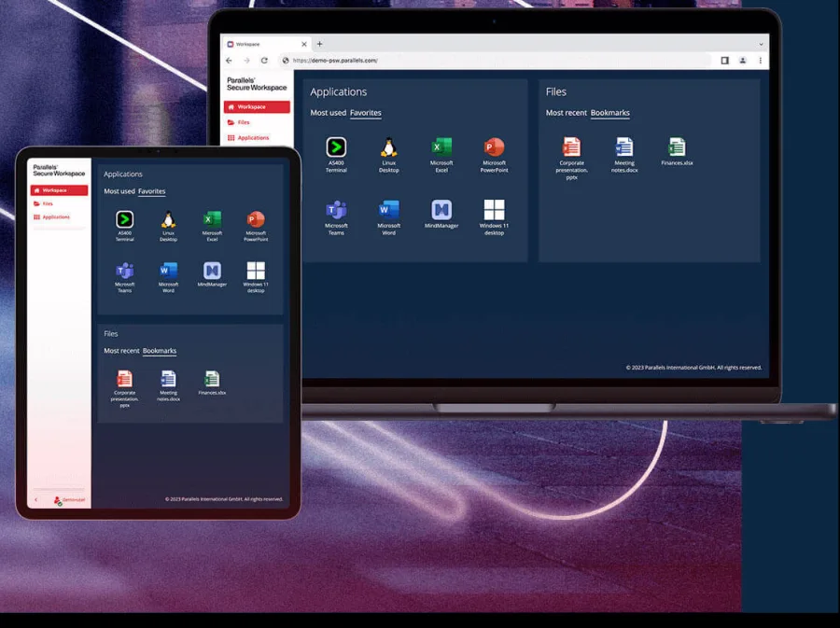The height and width of the screenshot is (628, 840).
Task: Switch to Bookmarks tab on laptop
Action: click(609, 112)
